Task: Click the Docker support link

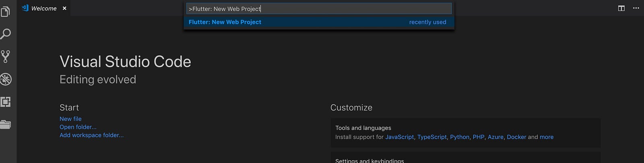Action: 516,137
